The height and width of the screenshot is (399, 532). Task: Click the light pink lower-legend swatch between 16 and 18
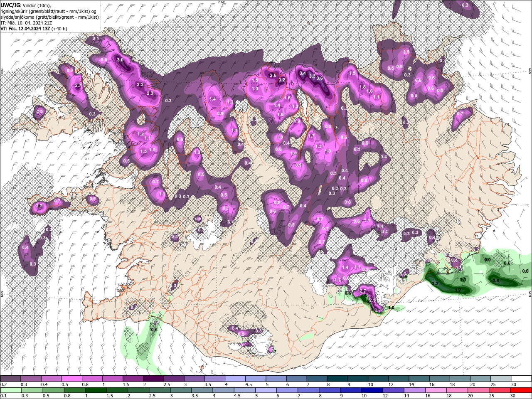436,390
